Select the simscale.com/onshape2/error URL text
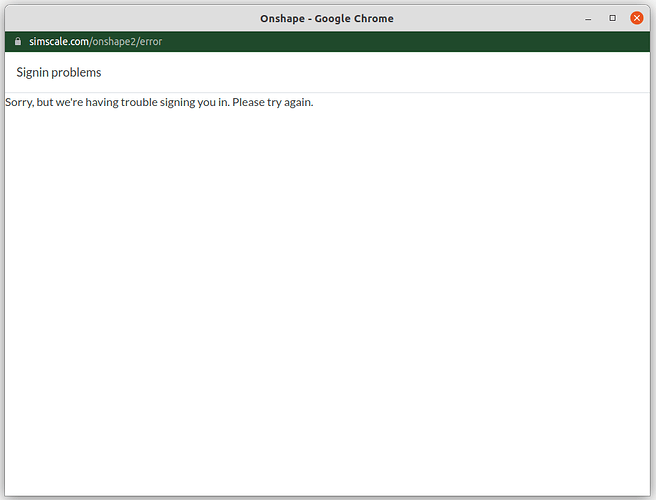 [95, 41]
